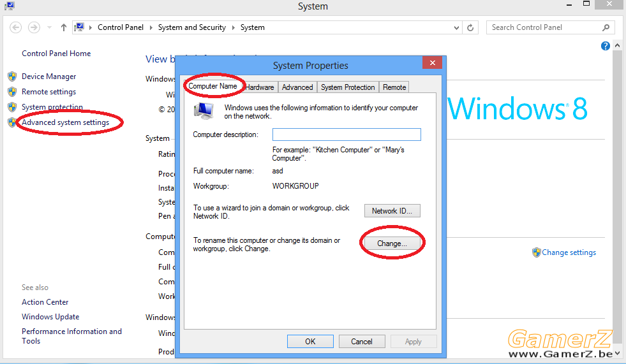
Task: Click the Remote settings shield icon
Action: coord(12,92)
